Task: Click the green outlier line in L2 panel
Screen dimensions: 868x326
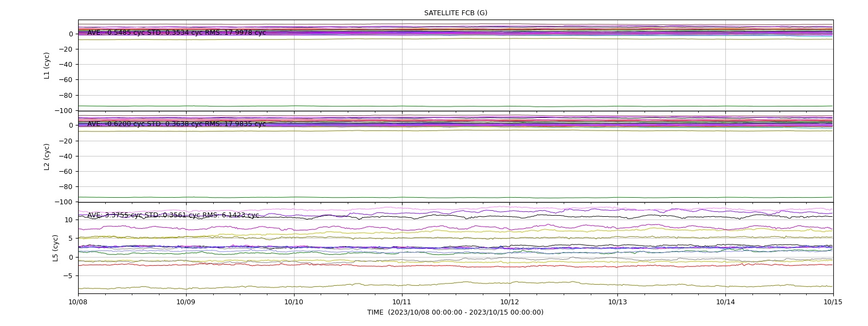Action: pos(456,197)
